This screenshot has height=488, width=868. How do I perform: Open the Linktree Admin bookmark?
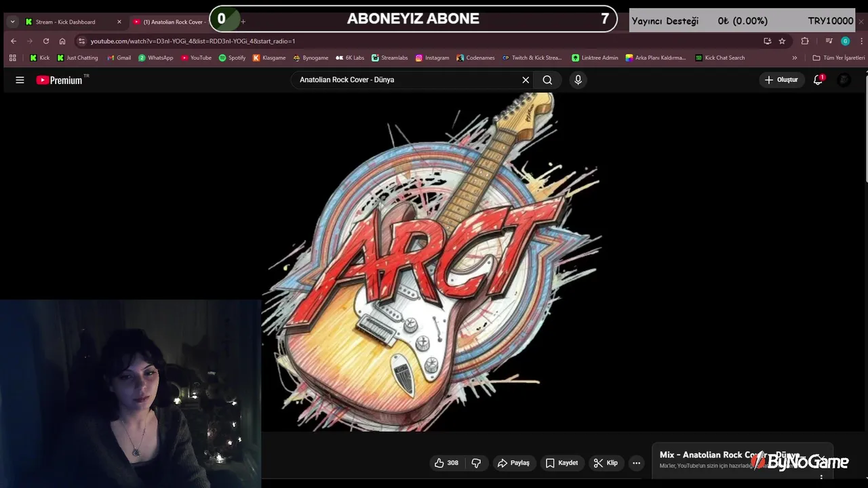tap(595, 58)
